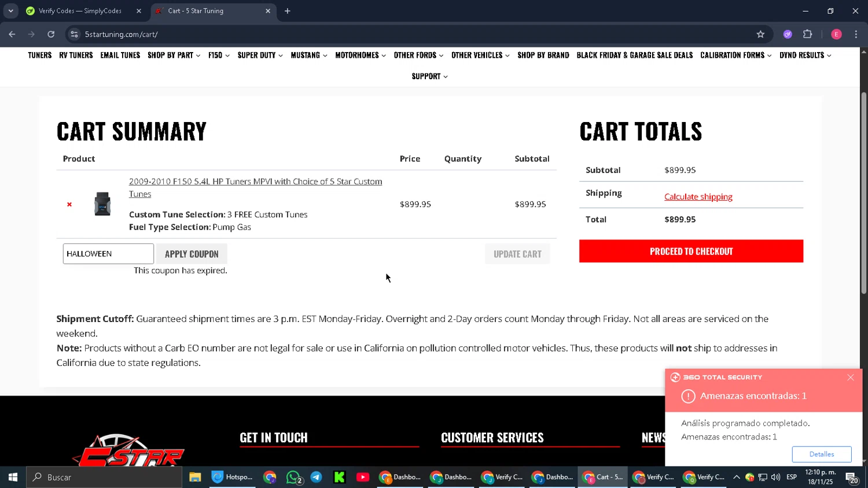Open the Windows Start menu
This screenshot has width=868, height=488.
point(13,477)
